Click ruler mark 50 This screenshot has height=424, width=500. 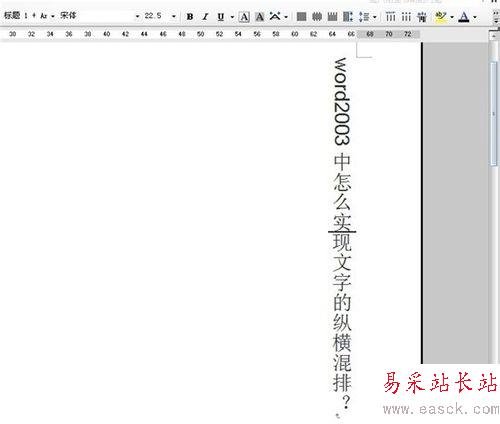200,34
